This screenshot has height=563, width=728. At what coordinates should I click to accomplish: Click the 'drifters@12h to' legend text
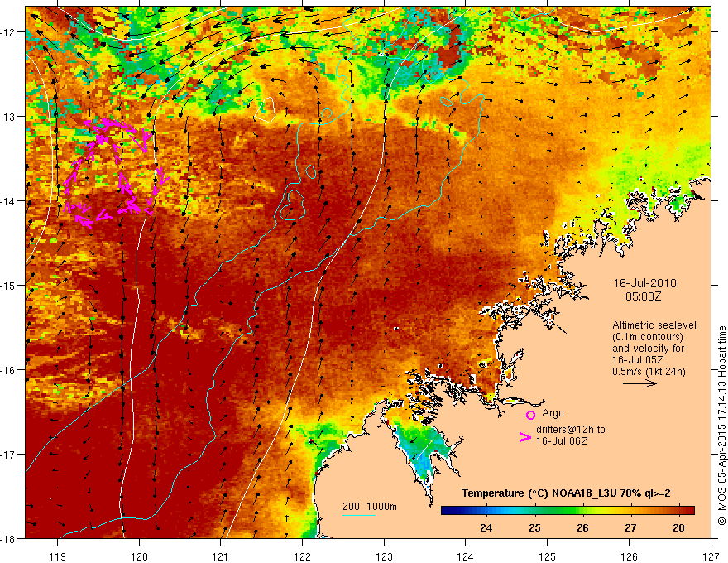571,430
